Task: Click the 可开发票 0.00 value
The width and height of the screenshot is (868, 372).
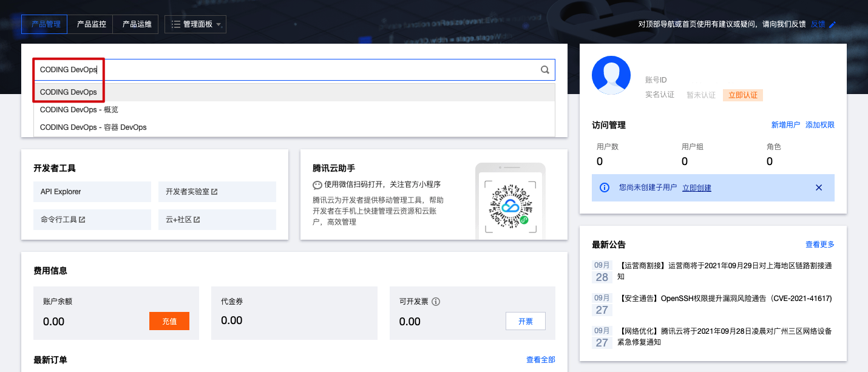Action: click(410, 322)
